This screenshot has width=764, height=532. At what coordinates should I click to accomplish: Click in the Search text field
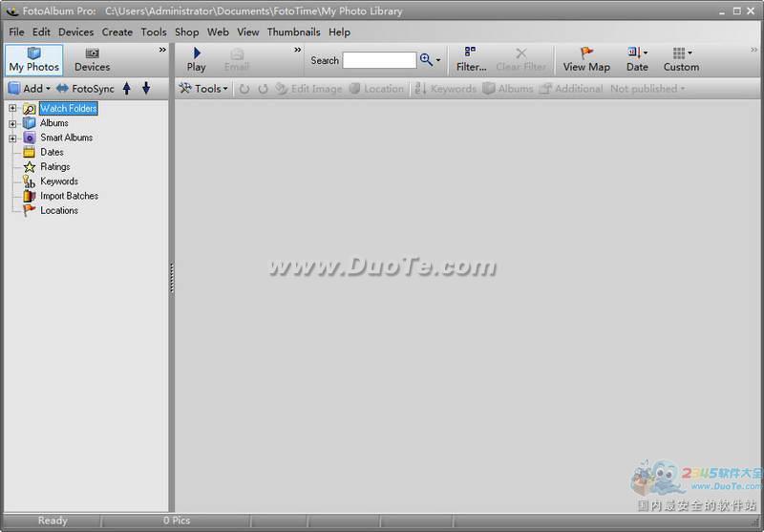tap(379, 60)
